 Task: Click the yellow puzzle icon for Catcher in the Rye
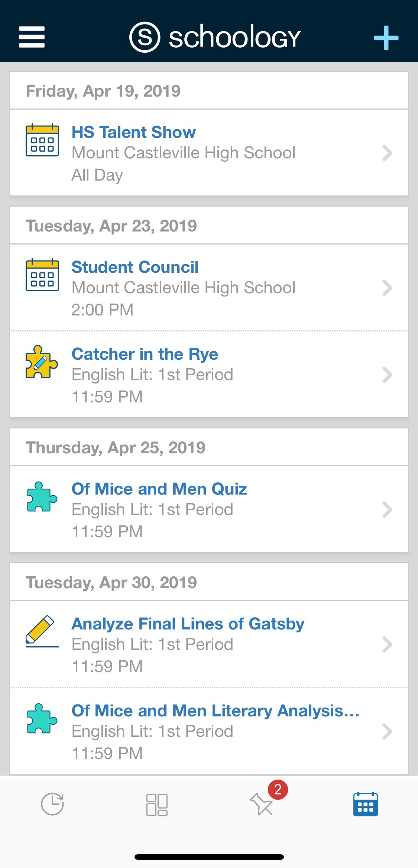(42, 362)
